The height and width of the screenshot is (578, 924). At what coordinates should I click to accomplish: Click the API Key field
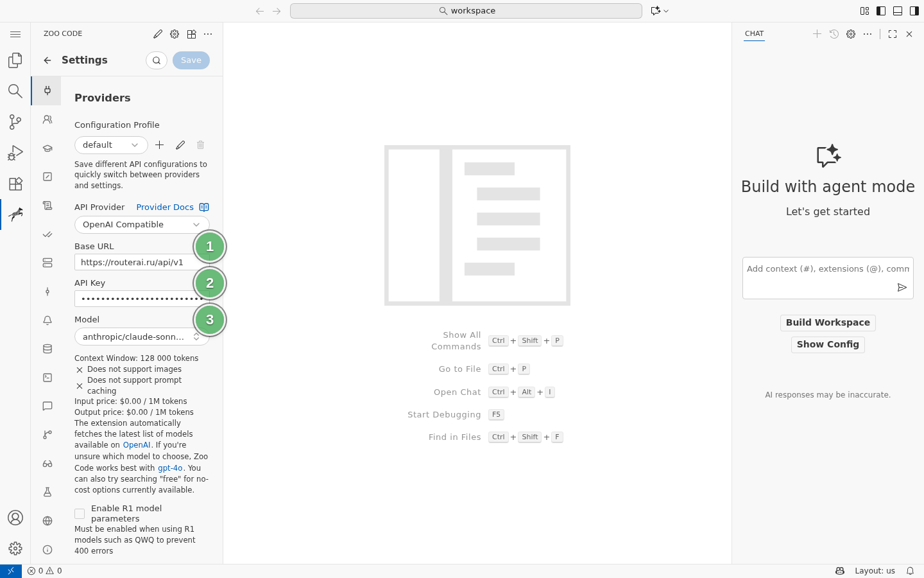click(x=142, y=299)
